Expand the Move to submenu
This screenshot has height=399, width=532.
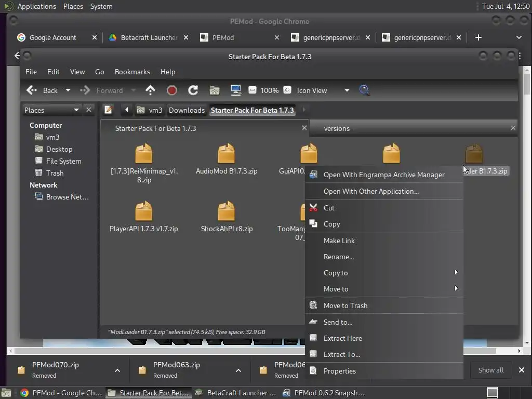click(x=384, y=289)
